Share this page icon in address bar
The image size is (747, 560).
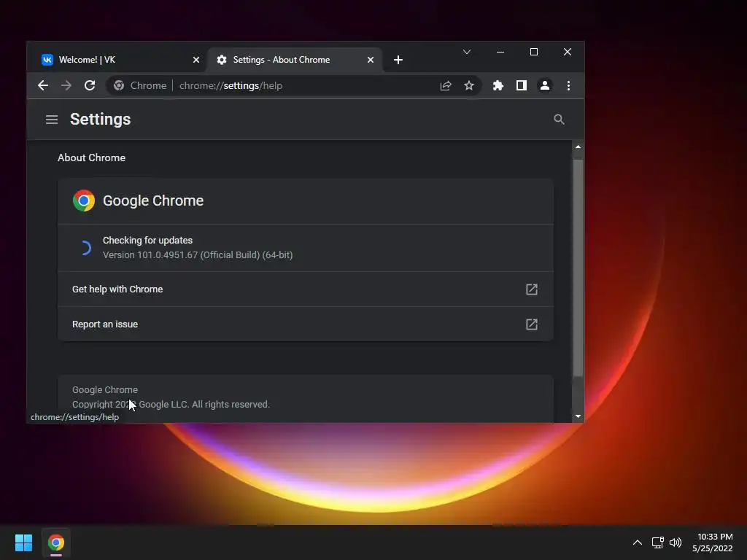click(x=446, y=86)
